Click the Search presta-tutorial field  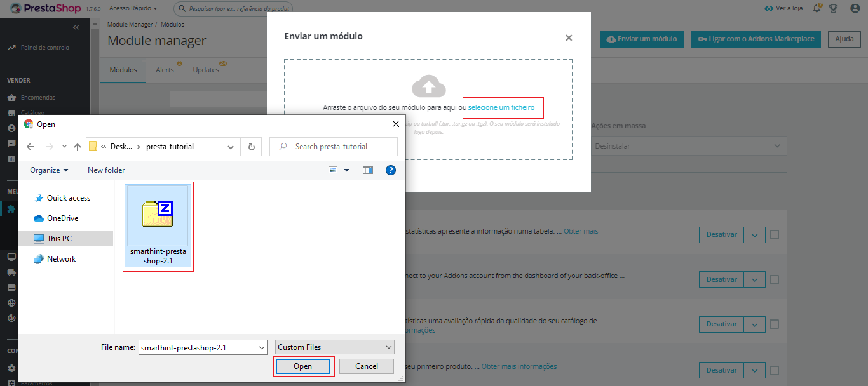(x=334, y=147)
